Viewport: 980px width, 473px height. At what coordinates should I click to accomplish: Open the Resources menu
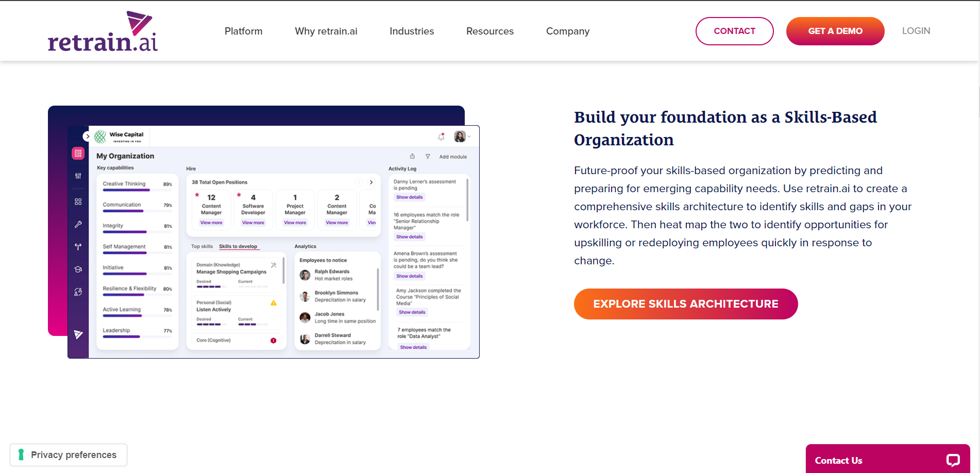pos(490,31)
